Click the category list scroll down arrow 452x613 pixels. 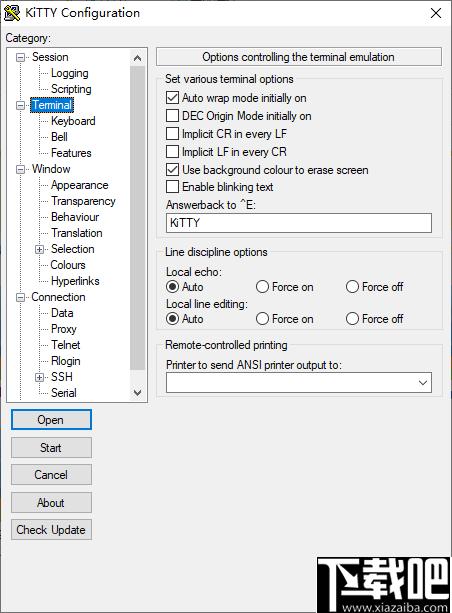138,392
